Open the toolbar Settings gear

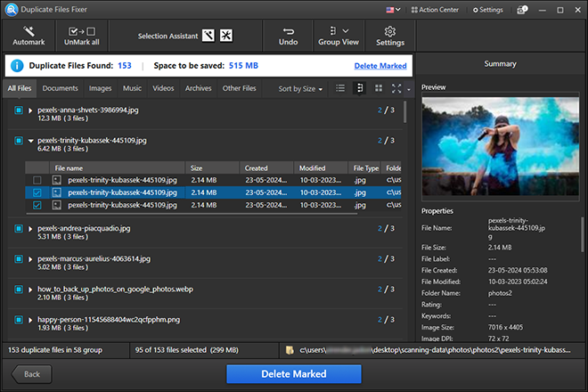(389, 31)
